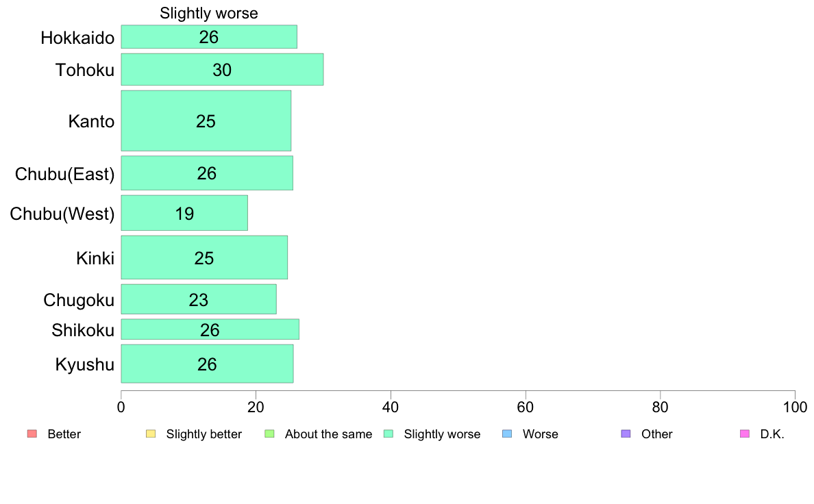Screen dimensions: 814x504
Task: Click the Shikoku region label
Action: [x=83, y=330]
